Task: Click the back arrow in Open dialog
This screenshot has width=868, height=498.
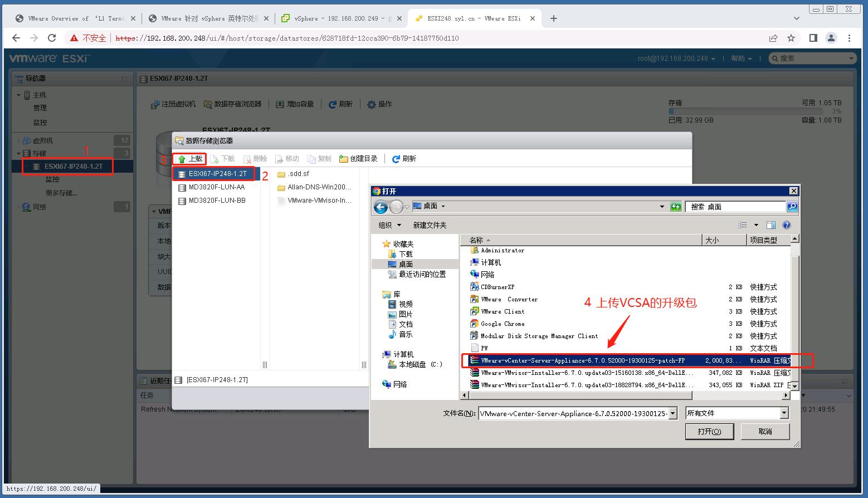Action: click(381, 207)
